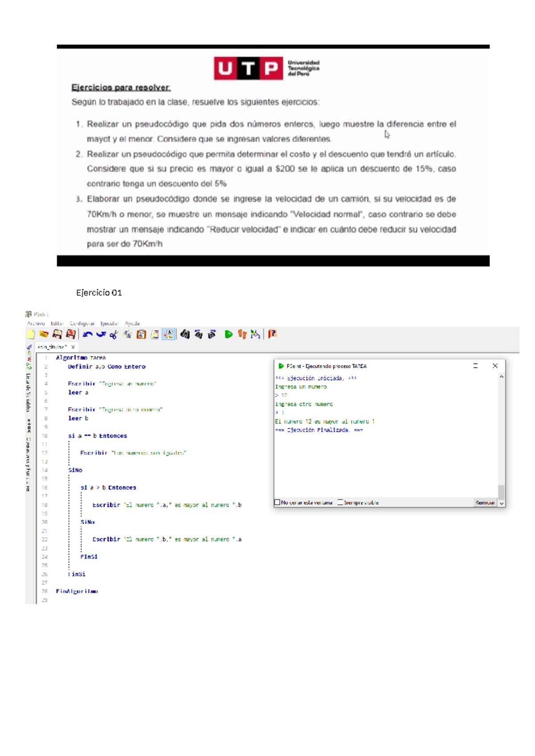Click the flowchart diagram icon
This screenshot has width=535, height=756.
tap(255, 334)
